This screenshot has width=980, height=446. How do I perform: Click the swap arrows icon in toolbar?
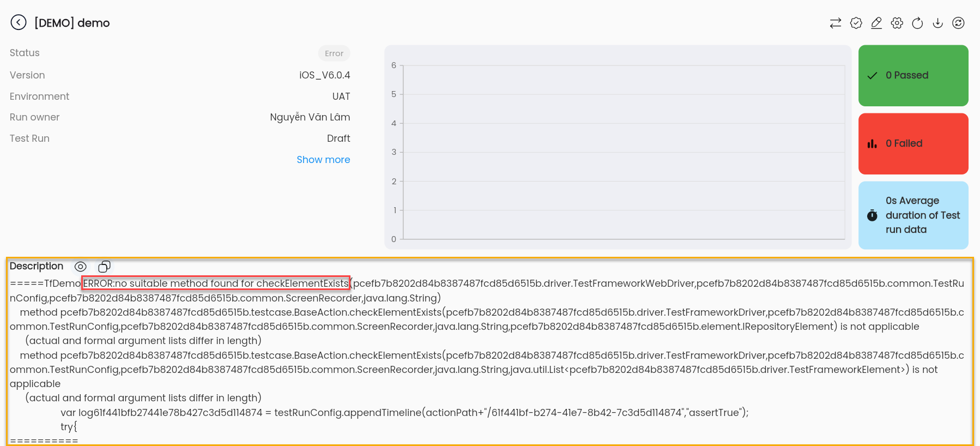click(x=836, y=23)
